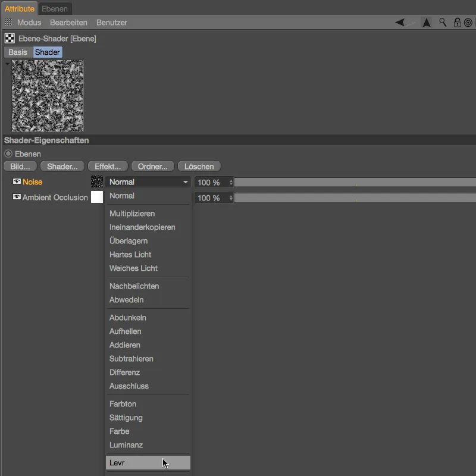Image resolution: width=476 pixels, height=476 pixels.
Task: Select the Ambient Occlusion layer name
Action: [55, 198]
